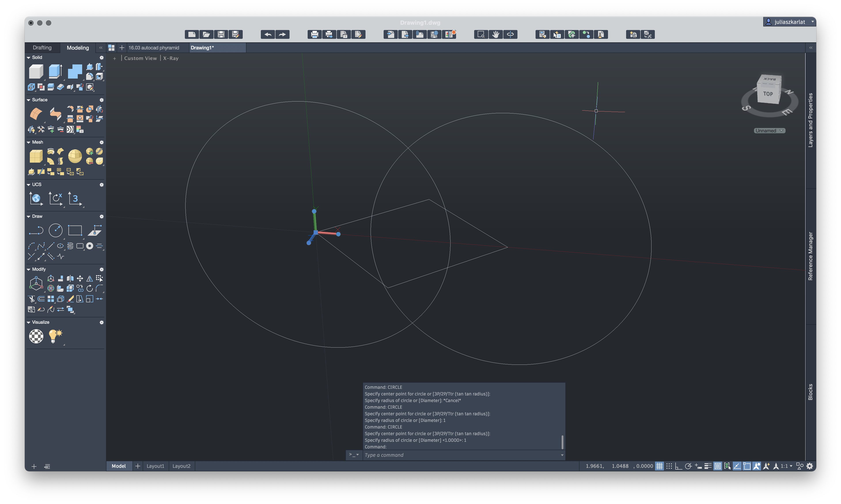Viewport: 841px width, 504px height.
Task: Open status bar customization gear settings
Action: tap(810, 466)
